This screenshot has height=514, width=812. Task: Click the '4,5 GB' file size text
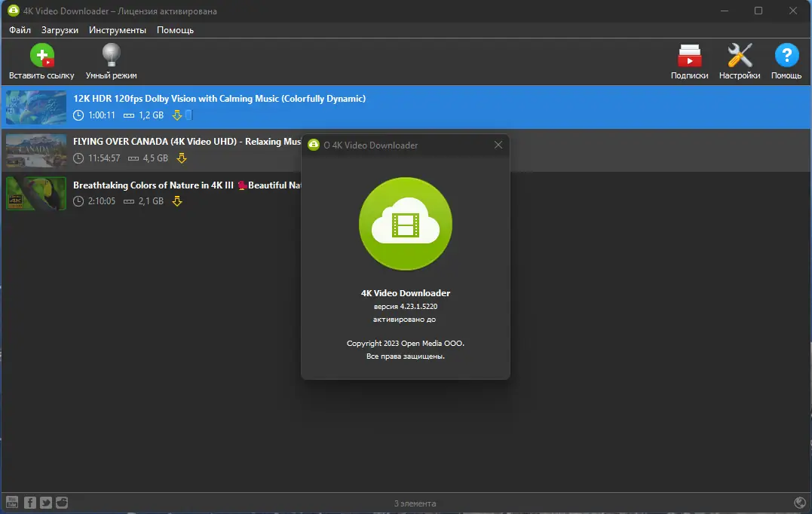[x=155, y=158]
